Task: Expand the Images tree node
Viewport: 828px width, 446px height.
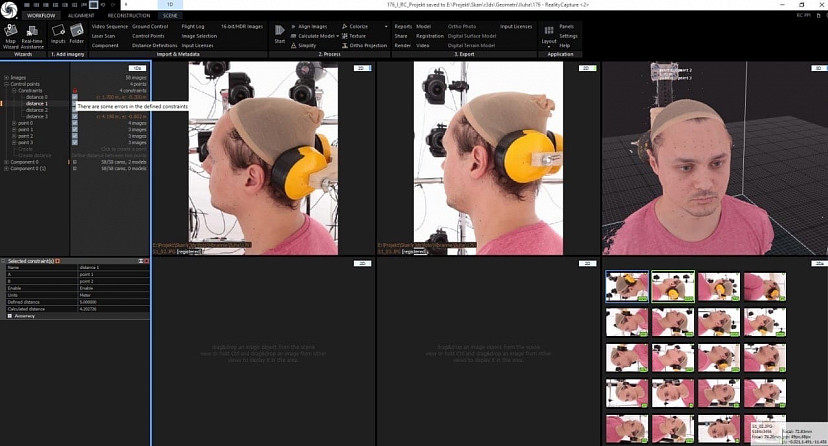Action: 6,78
